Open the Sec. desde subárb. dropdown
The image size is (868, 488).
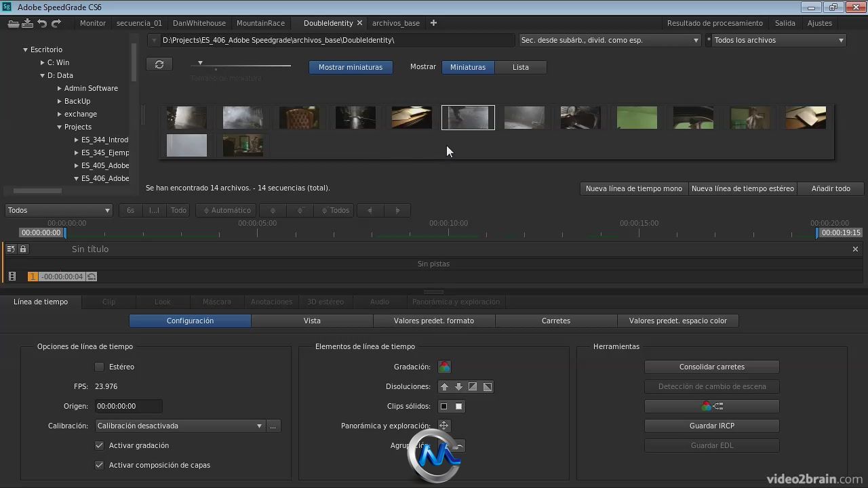point(610,40)
